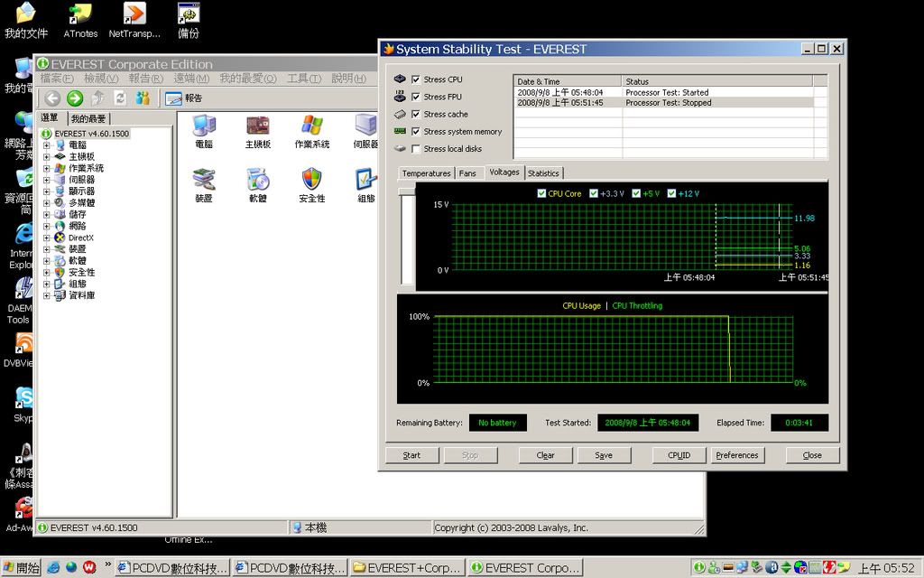Toggle +5 V graph checkbox
The height and width of the screenshot is (578, 924).
(636, 193)
